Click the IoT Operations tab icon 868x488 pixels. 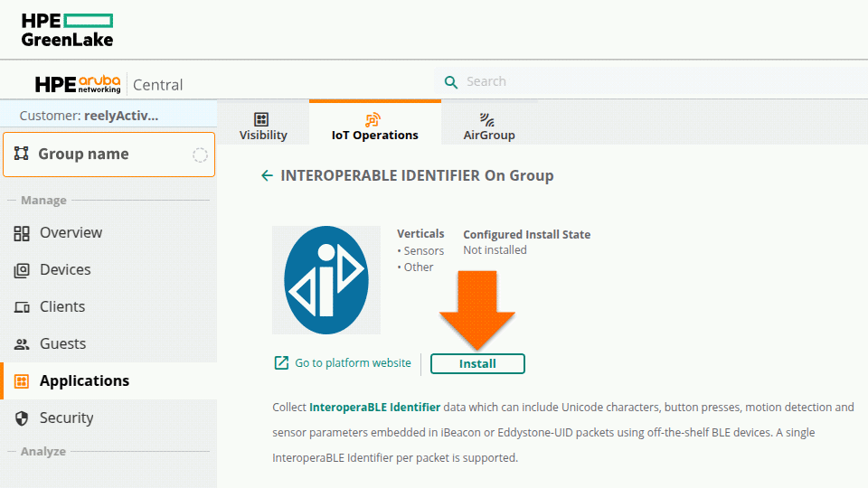(373, 119)
